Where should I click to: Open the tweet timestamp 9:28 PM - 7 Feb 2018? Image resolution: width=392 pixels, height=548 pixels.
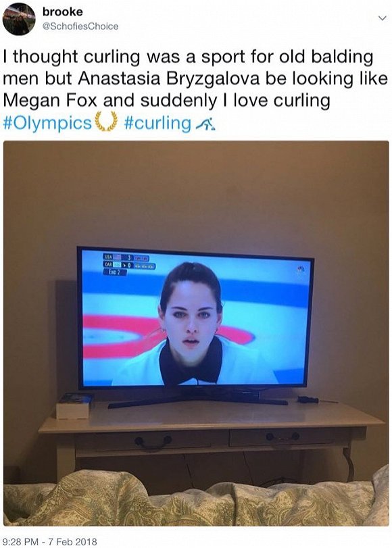pos(49,542)
